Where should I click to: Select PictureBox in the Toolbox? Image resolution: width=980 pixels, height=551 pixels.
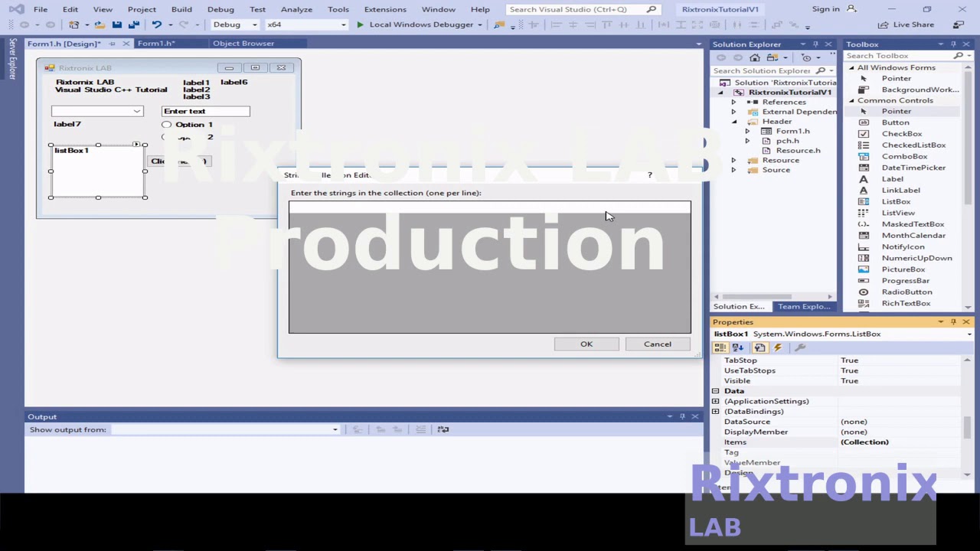click(x=903, y=269)
